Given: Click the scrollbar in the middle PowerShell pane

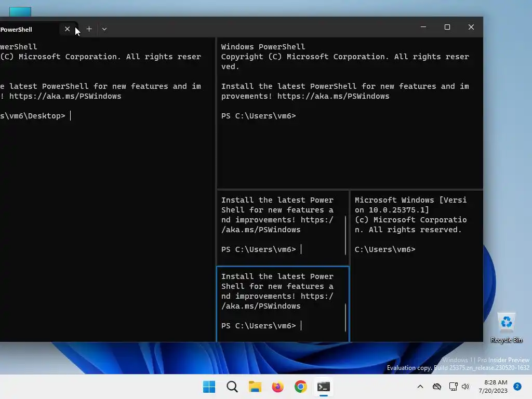Looking at the screenshot, I should (345, 235).
